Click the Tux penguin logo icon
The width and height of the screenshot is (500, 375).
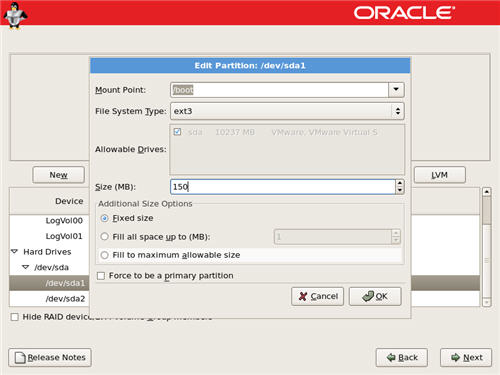pos(14,15)
